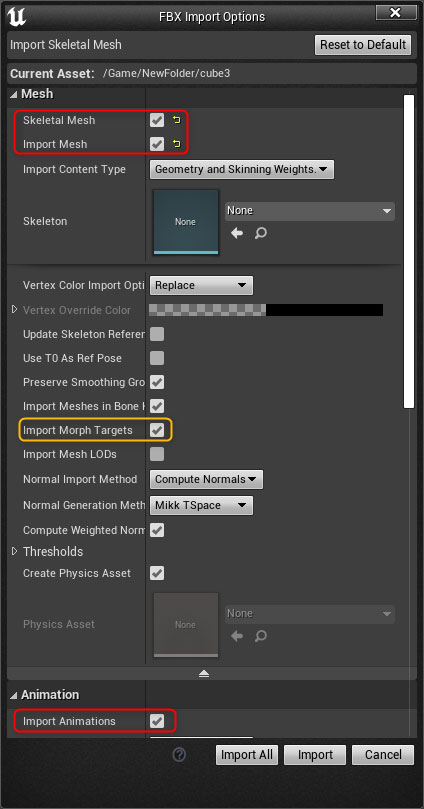Click the help question mark icon
The height and width of the screenshot is (809, 424).
179,755
